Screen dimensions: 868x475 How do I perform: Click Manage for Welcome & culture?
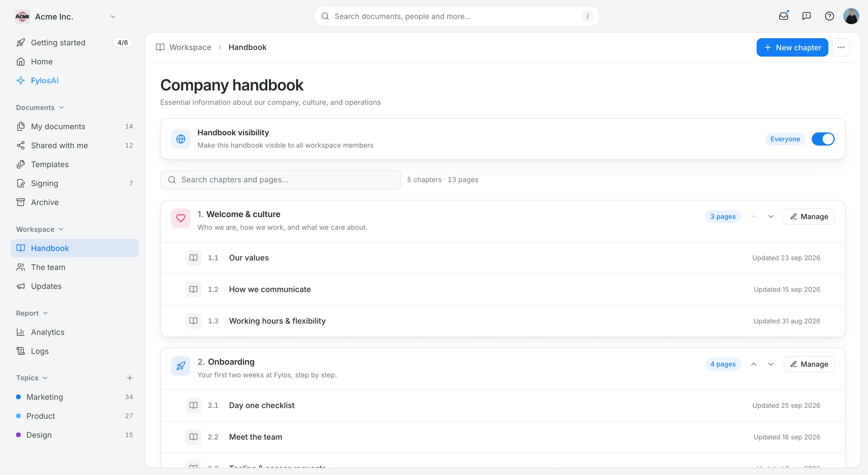click(x=809, y=217)
